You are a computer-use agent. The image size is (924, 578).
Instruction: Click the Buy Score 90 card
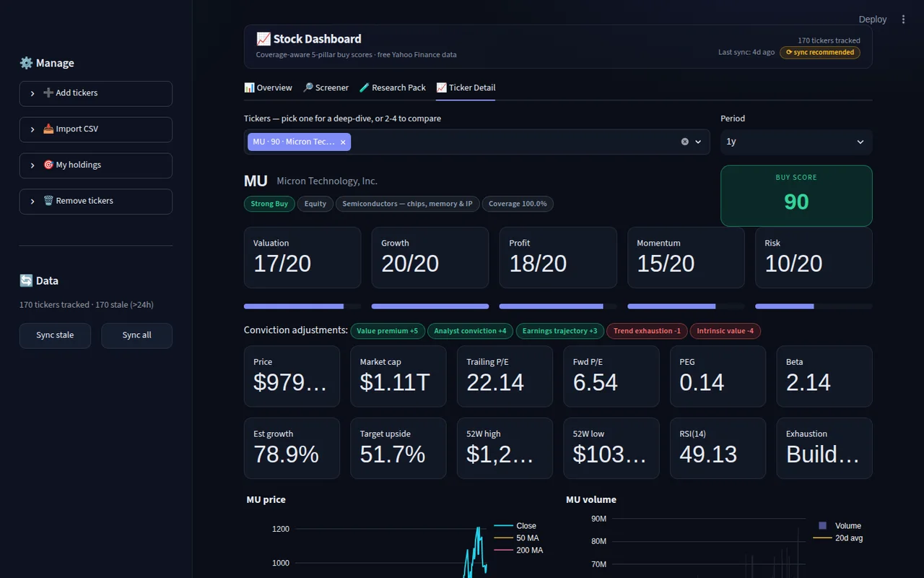click(x=796, y=196)
